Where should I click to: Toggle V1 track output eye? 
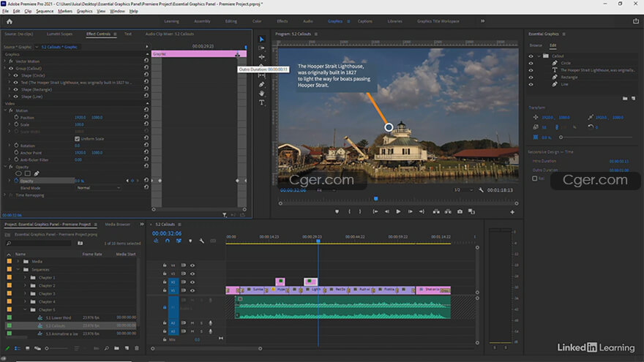click(x=192, y=290)
